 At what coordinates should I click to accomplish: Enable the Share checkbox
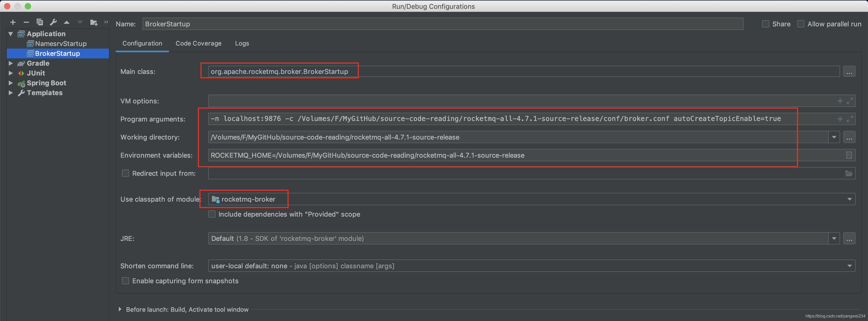765,24
